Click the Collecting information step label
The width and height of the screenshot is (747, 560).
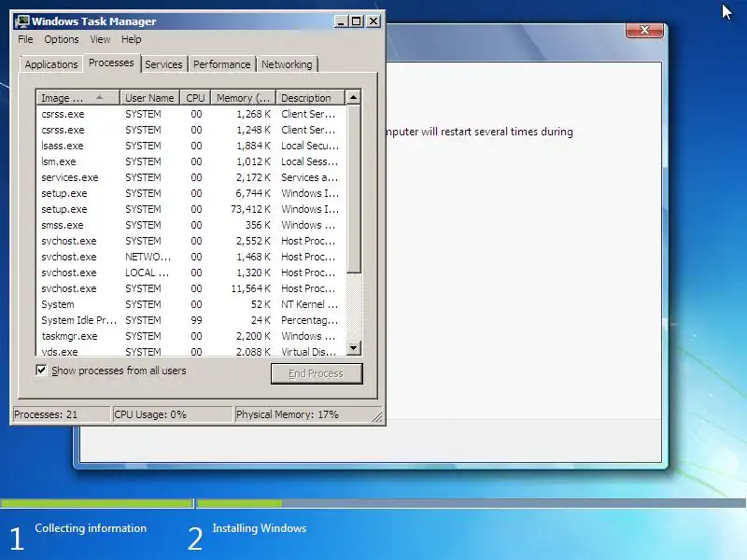(x=91, y=528)
